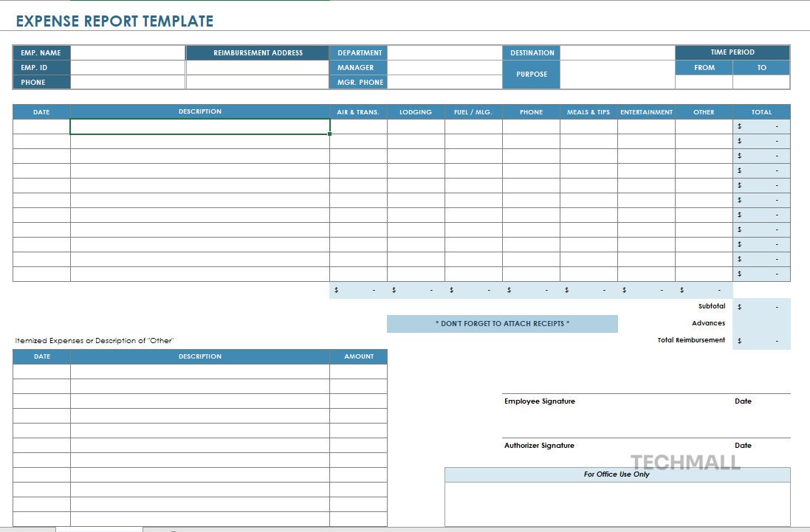
Task: Select the EMP. ID entry cell
Action: point(126,67)
